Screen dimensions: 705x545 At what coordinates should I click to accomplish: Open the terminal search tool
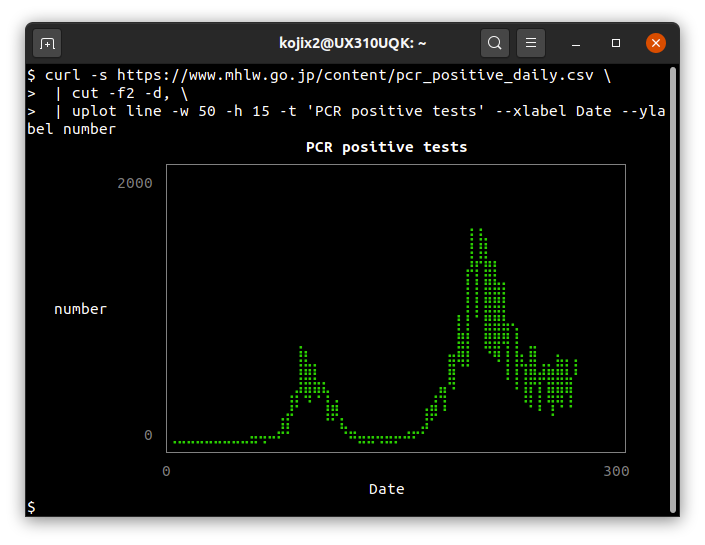click(x=495, y=43)
